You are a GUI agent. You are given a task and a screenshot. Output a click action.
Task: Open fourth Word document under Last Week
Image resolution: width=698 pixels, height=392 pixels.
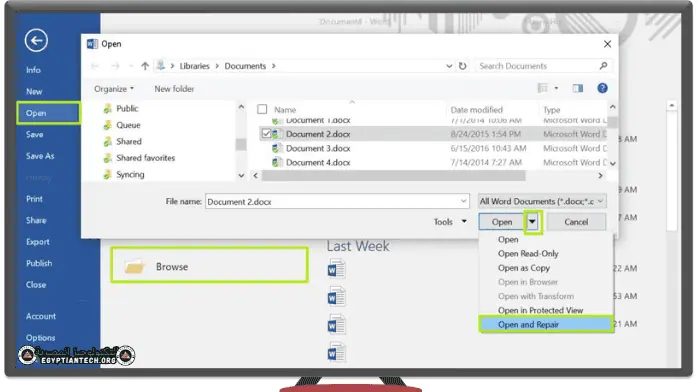[x=337, y=353]
